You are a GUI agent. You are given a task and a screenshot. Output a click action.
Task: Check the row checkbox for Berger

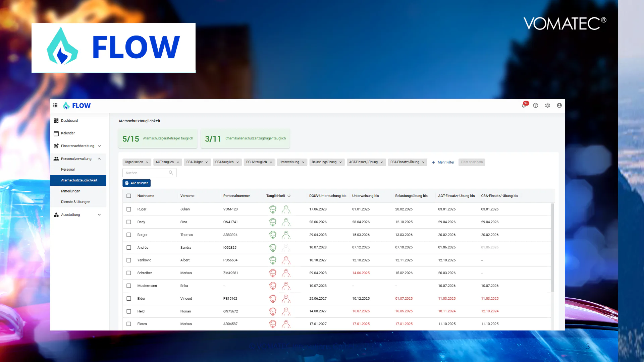[x=129, y=235]
